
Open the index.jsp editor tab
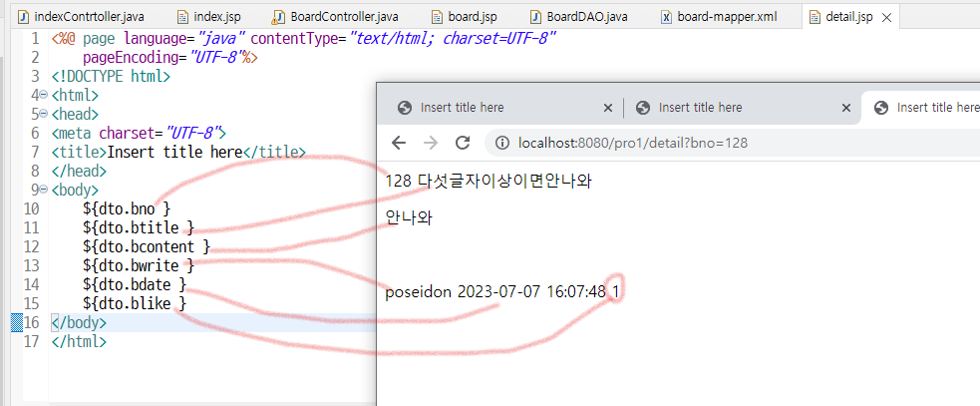(208, 16)
